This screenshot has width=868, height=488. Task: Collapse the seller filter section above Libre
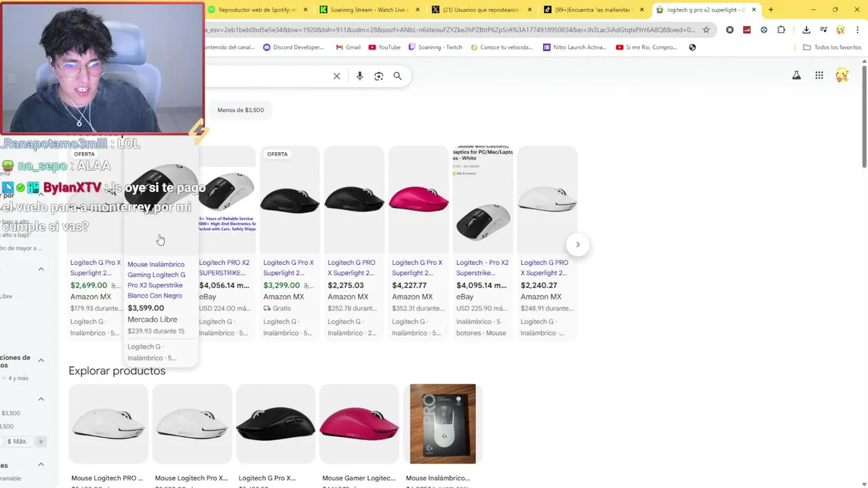pos(41,269)
